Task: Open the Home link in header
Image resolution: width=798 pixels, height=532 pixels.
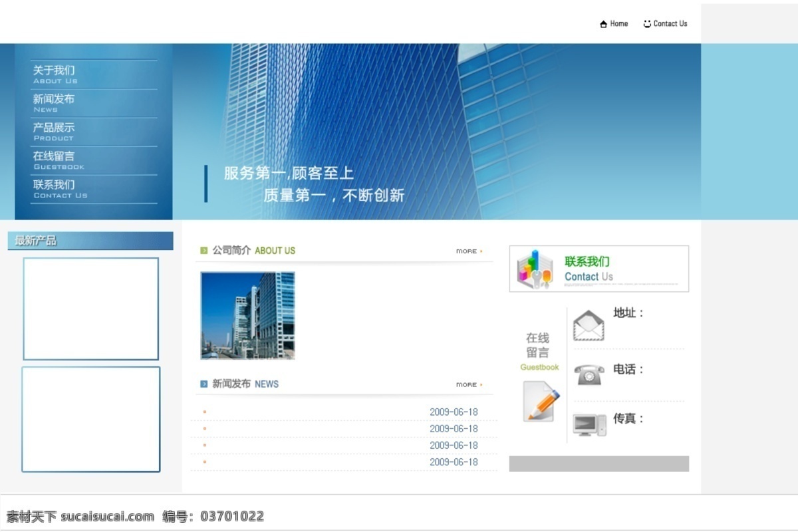Action: (x=619, y=24)
